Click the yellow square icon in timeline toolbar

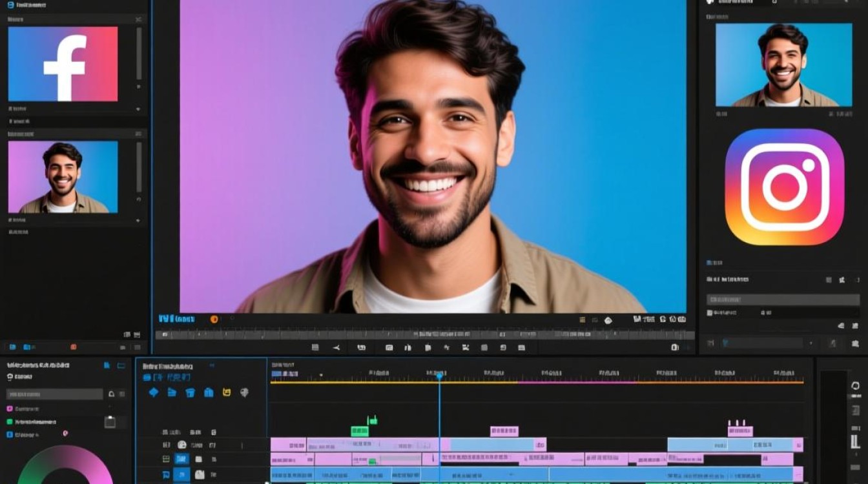pyautogui.click(x=227, y=392)
